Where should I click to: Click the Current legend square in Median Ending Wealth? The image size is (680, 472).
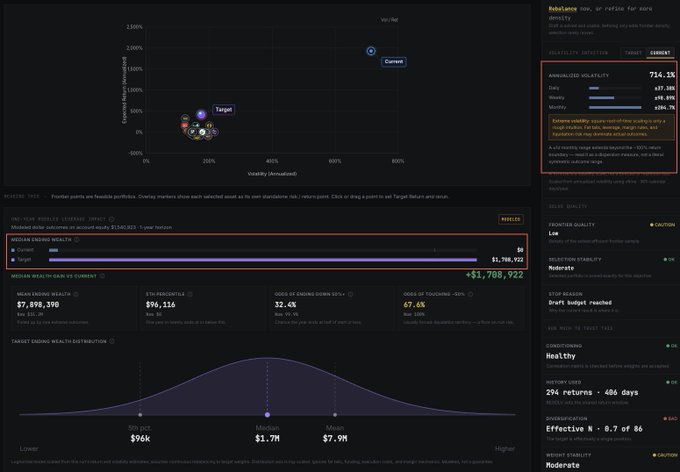pos(13,250)
